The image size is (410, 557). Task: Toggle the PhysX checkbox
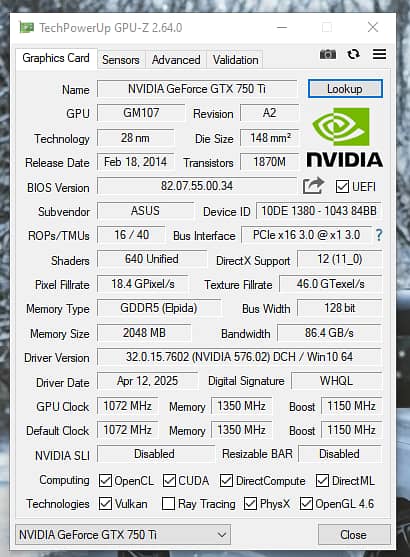point(250,503)
